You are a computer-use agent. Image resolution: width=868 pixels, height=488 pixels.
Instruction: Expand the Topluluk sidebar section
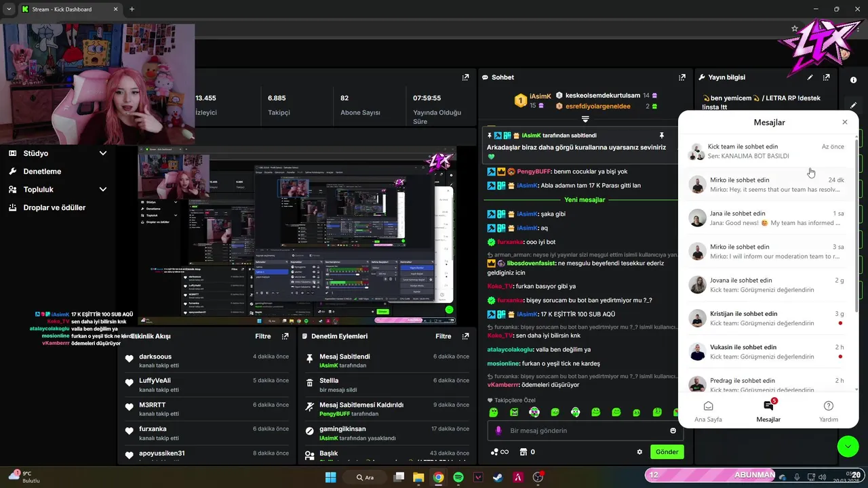[103, 190]
